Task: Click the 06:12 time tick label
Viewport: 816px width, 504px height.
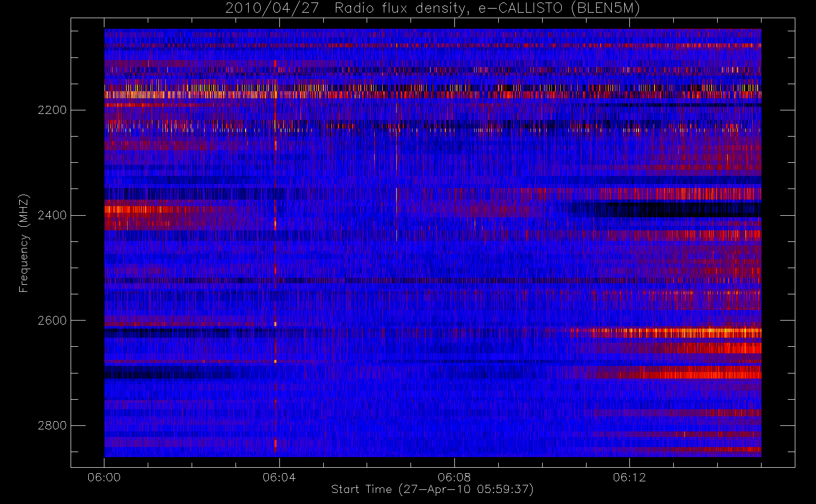Action: coord(629,477)
